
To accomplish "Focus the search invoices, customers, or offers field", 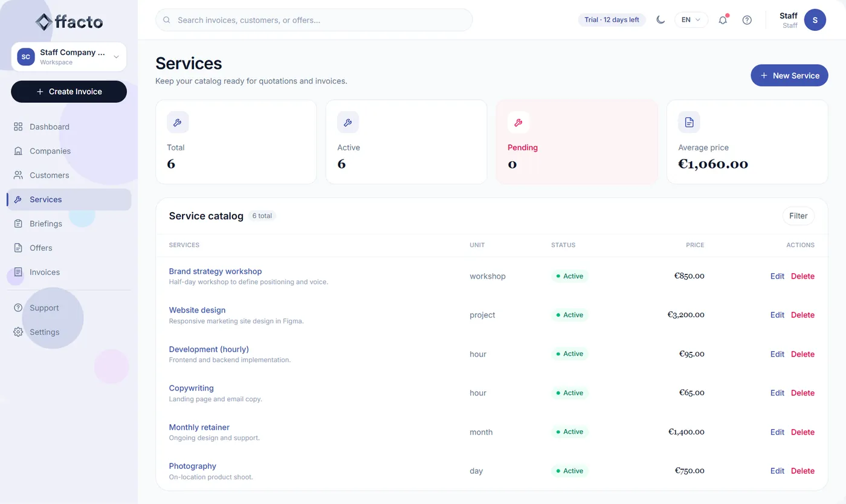I will 314,20.
